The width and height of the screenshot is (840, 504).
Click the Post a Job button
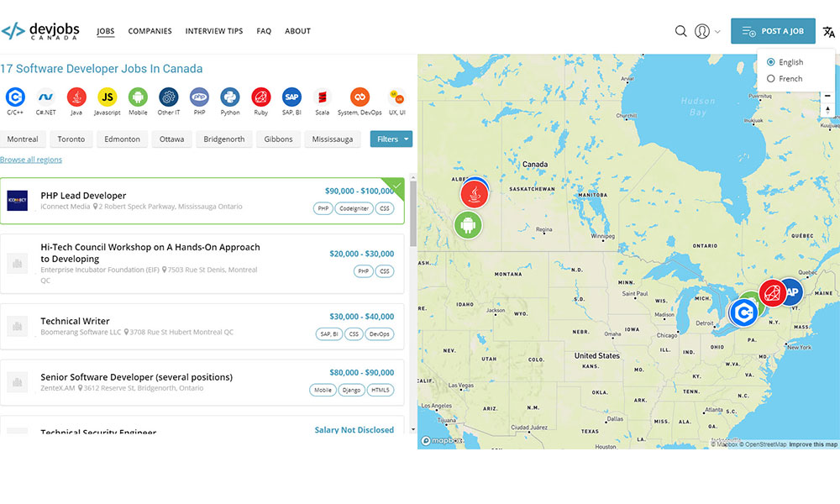(773, 31)
